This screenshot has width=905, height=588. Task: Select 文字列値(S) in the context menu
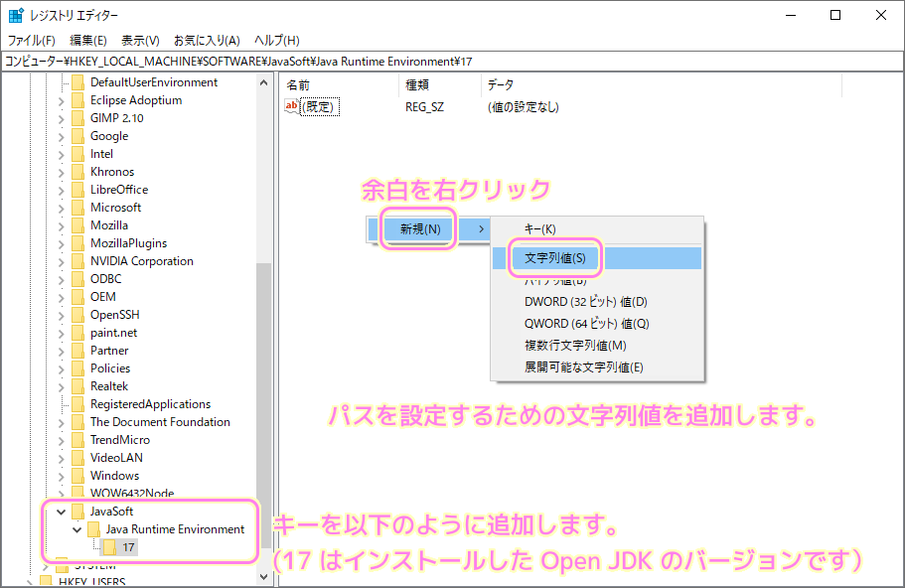556,257
